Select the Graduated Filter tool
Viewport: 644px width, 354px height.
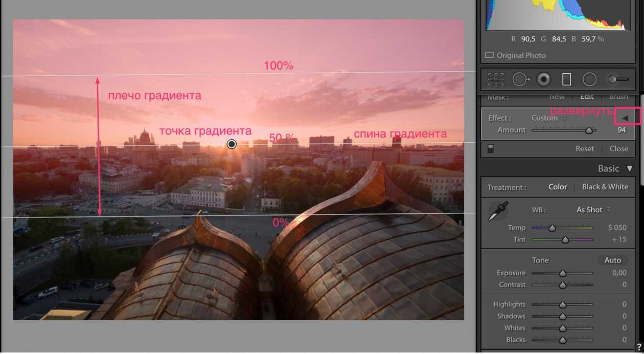[566, 79]
